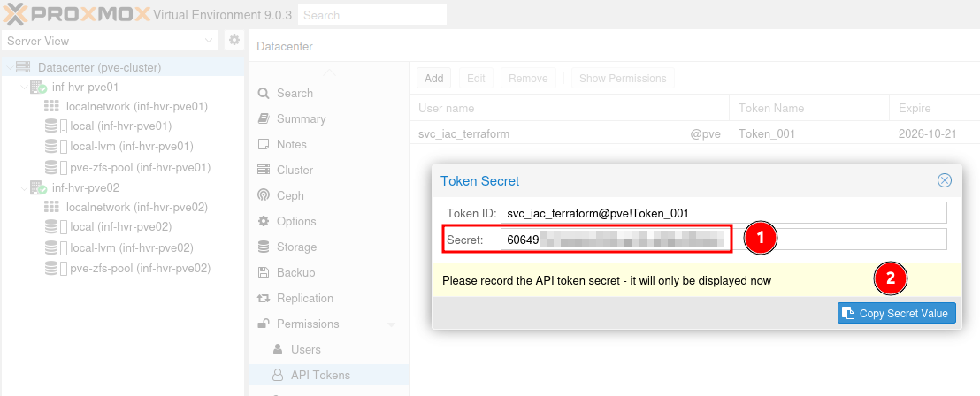The image size is (980, 396).
Task: Select pve-zfs-pool (inf-hvr-pve02)
Action: (141, 269)
